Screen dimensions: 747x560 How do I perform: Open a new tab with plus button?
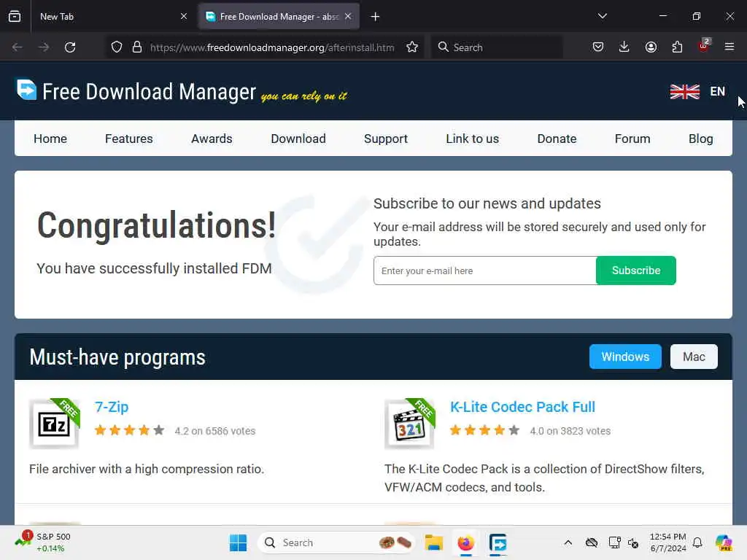tap(376, 17)
